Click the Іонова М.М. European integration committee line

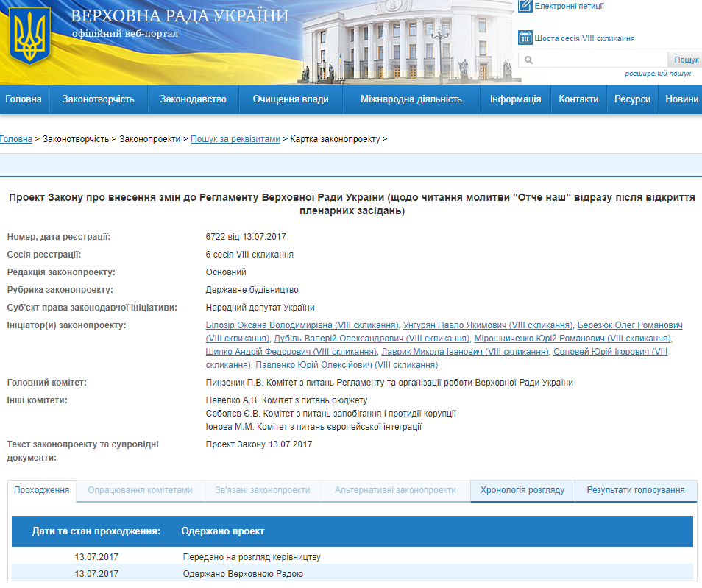tap(314, 427)
